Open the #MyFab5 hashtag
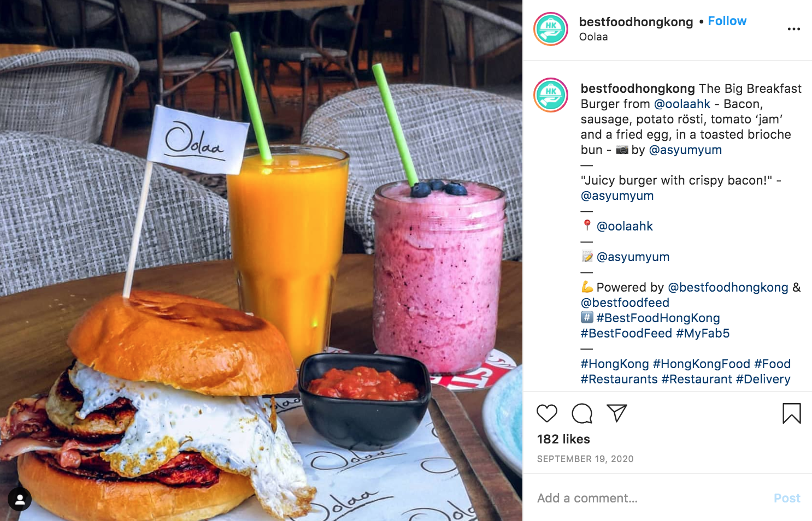Image resolution: width=812 pixels, height=521 pixels. click(x=703, y=333)
